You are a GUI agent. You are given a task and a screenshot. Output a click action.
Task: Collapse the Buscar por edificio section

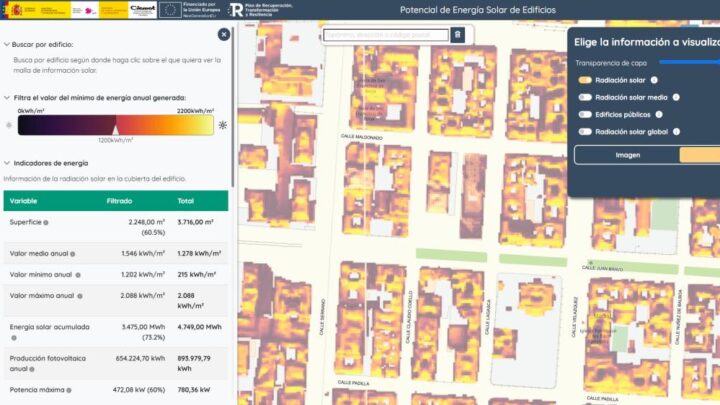click(7, 45)
